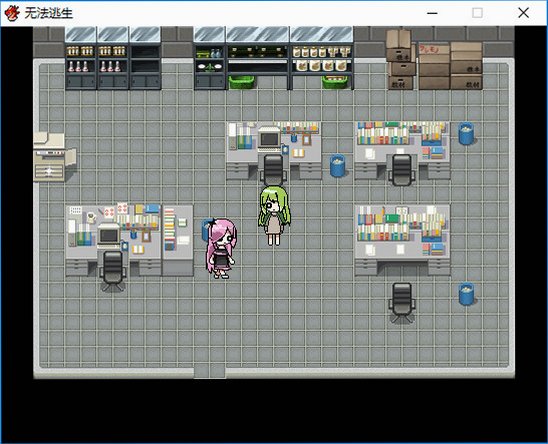Click the standalone office chair below the lower-right desk

[x=402, y=302]
